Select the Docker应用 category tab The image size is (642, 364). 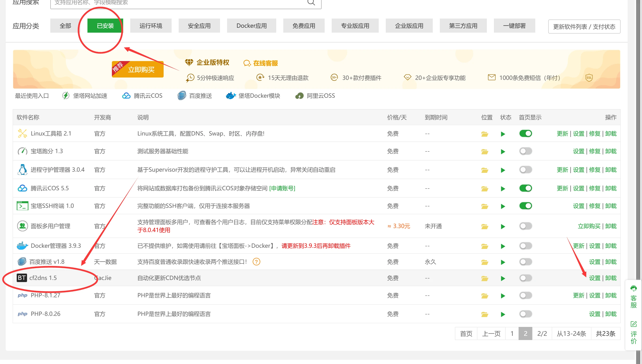252,26
